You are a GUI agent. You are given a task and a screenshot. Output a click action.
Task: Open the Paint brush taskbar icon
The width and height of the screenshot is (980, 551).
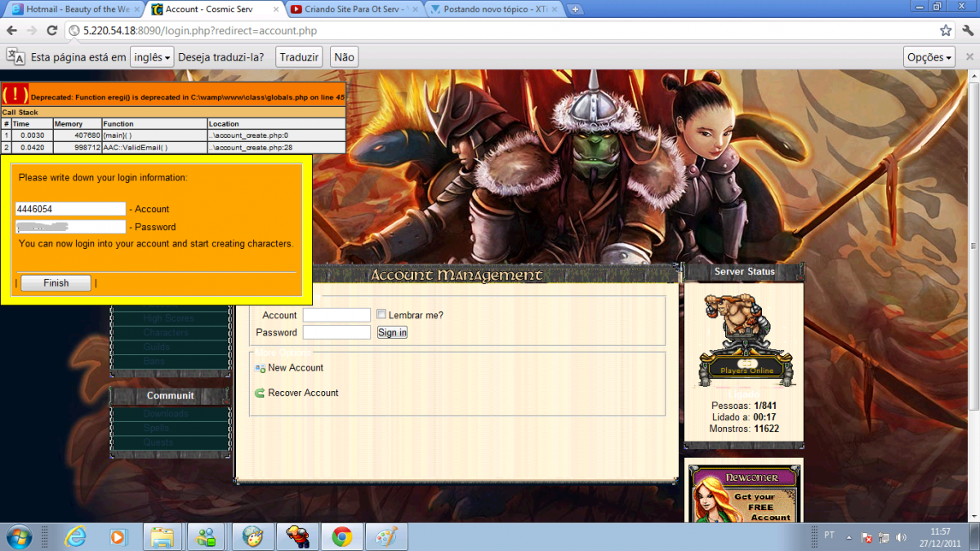click(x=385, y=536)
